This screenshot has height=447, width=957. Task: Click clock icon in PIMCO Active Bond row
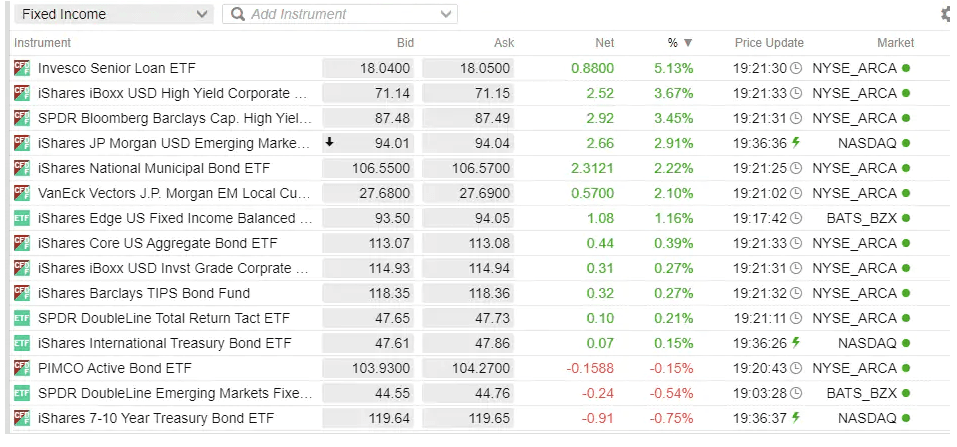[796, 368]
